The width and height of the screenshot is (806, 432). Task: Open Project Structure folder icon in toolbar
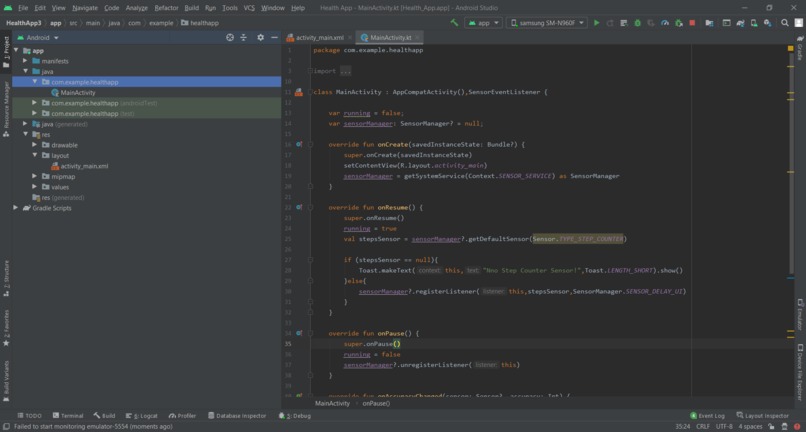click(709, 23)
